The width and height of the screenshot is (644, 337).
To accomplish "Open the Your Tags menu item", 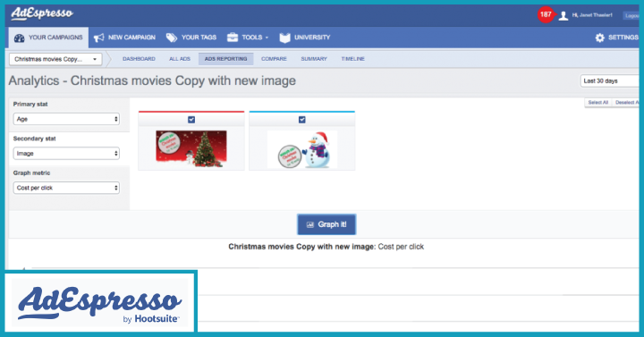I will tap(191, 38).
